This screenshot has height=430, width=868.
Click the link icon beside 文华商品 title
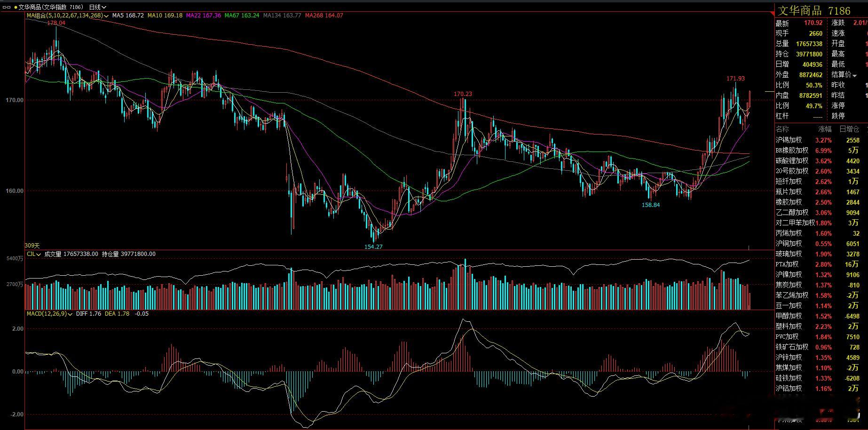pos(7,7)
